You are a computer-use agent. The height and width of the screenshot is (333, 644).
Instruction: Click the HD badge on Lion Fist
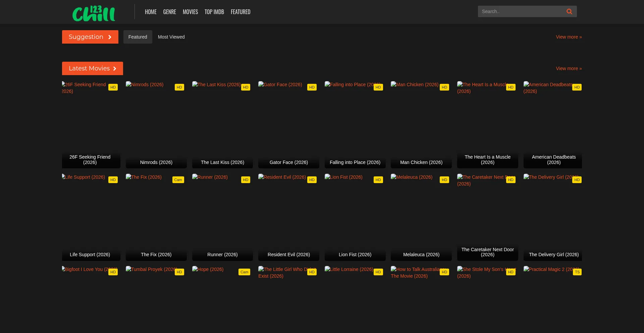(x=378, y=180)
